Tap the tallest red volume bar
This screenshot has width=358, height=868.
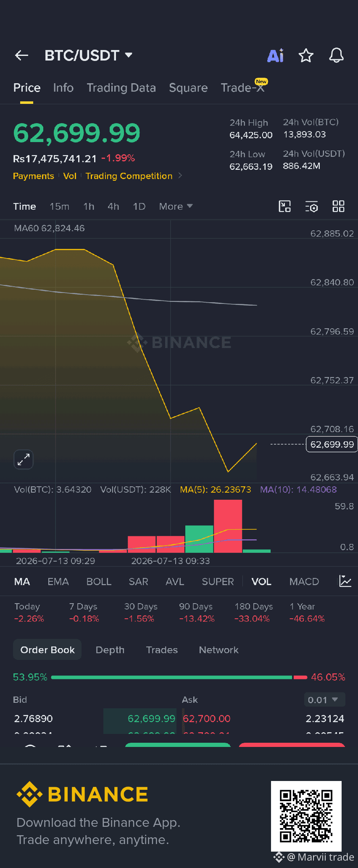228,526
